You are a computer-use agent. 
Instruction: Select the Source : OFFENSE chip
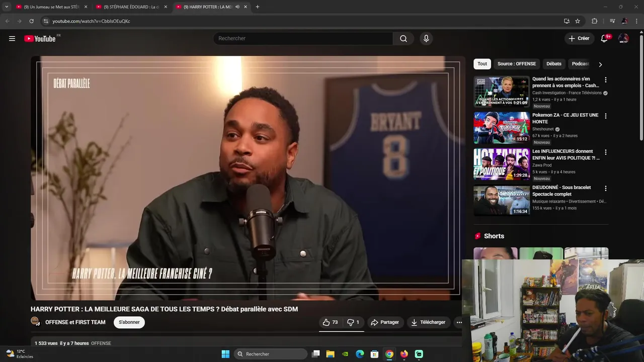pyautogui.click(x=517, y=64)
